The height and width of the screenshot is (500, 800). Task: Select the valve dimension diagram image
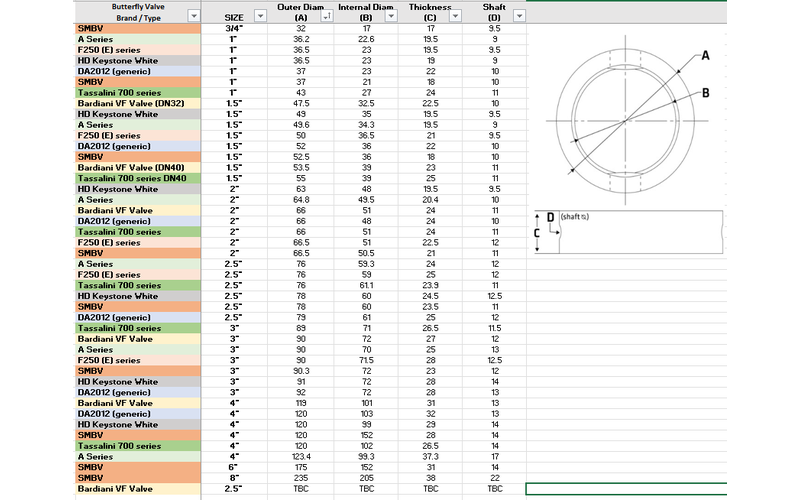(x=630, y=144)
